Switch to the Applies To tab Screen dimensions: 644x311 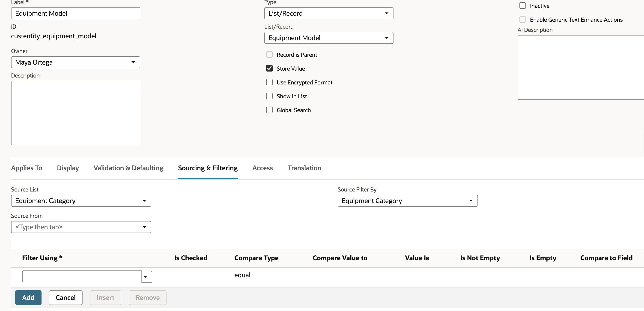[x=27, y=168]
